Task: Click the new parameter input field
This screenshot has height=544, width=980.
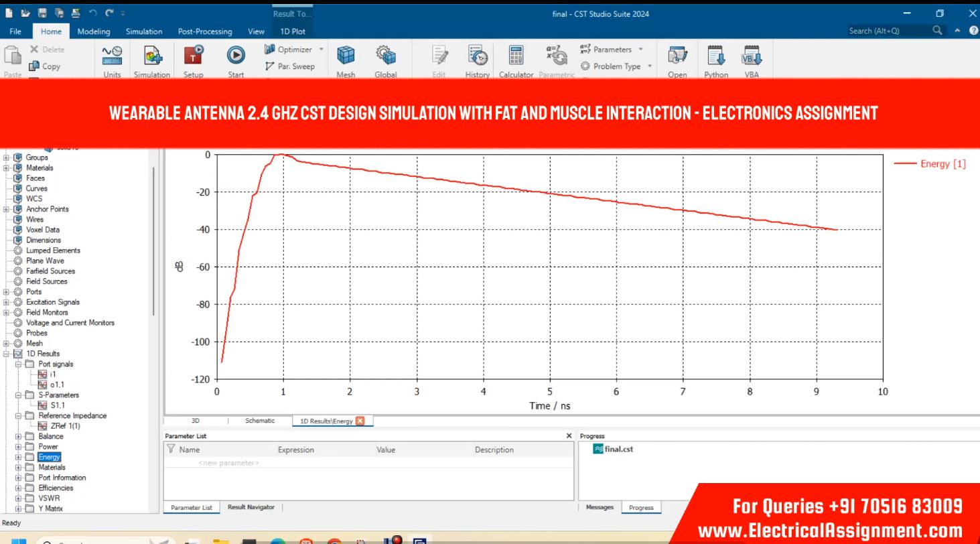Action: [228, 463]
